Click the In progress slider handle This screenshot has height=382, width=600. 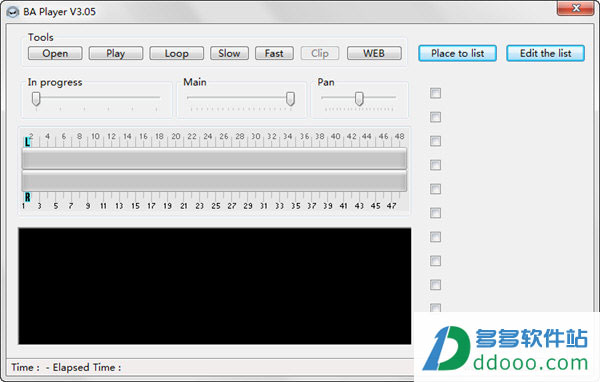(36, 98)
